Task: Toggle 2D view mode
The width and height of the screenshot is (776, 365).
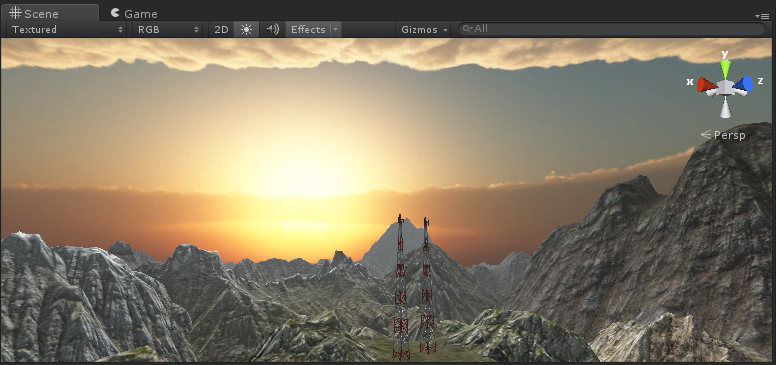Action: (221, 29)
